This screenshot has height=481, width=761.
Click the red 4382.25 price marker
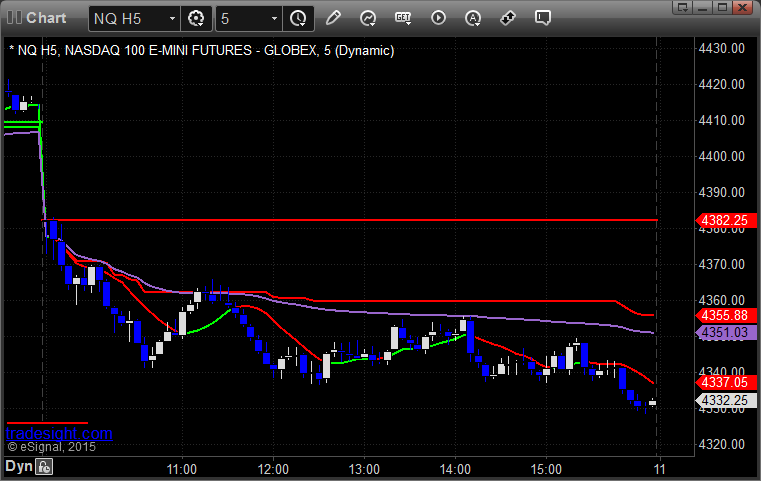(726, 220)
